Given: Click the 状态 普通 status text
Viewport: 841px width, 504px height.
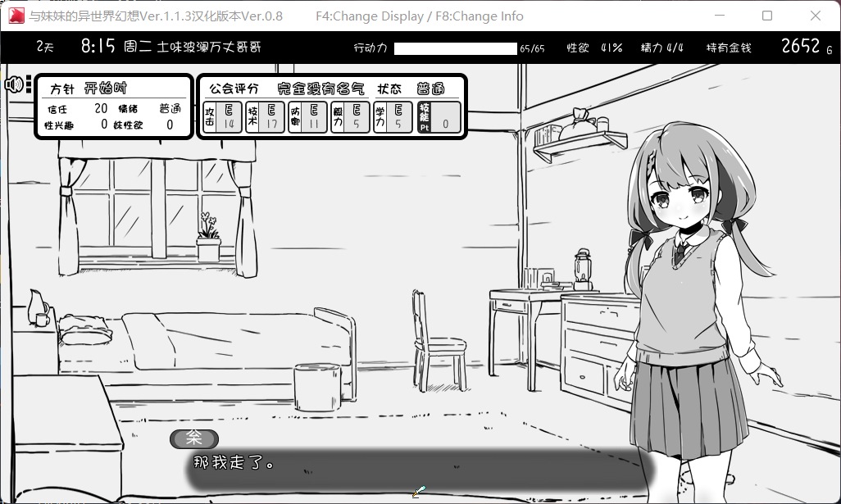Looking at the screenshot, I should tap(411, 89).
